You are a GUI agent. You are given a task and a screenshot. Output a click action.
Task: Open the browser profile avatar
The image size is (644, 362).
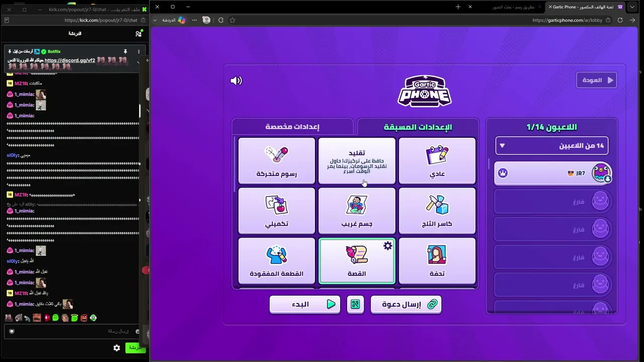pos(206,20)
